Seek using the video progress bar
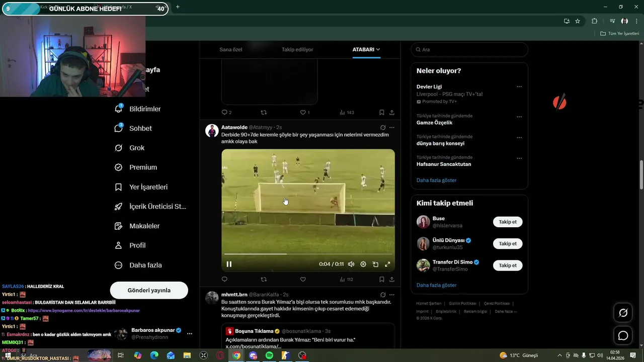Screen dimensions: 644x362 click(308, 254)
